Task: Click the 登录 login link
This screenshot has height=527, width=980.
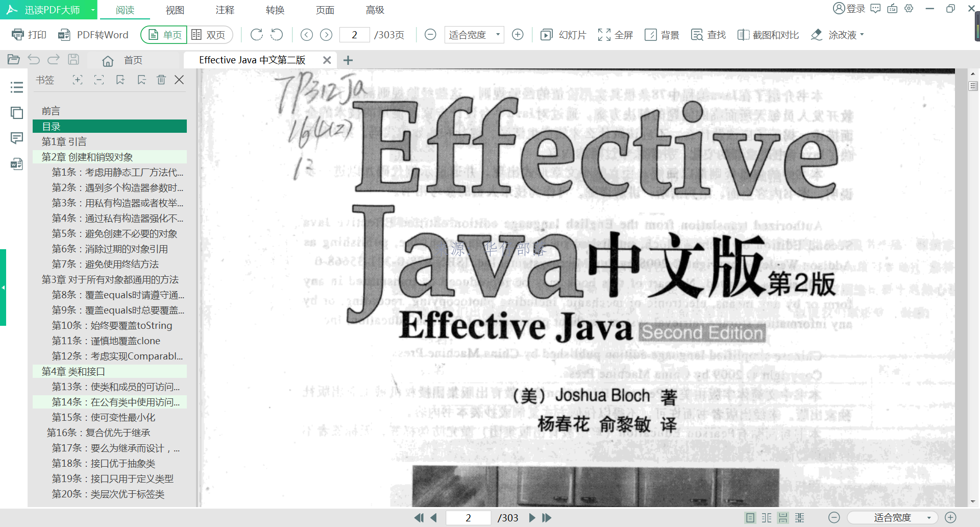Action: (x=851, y=8)
